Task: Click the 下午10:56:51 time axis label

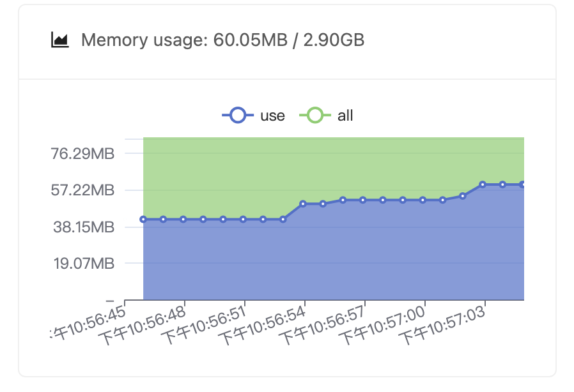Action: [x=203, y=325]
